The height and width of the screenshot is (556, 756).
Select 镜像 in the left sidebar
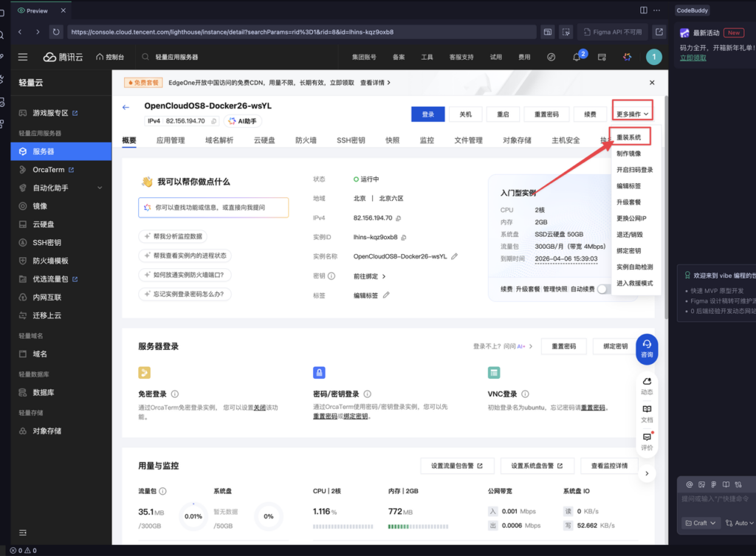click(x=40, y=206)
